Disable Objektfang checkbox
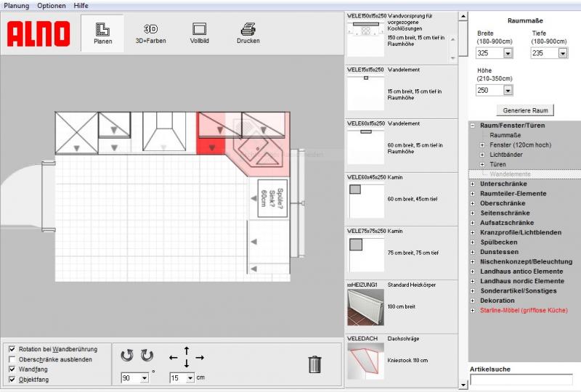581x392 pixels. click(12, 380)
